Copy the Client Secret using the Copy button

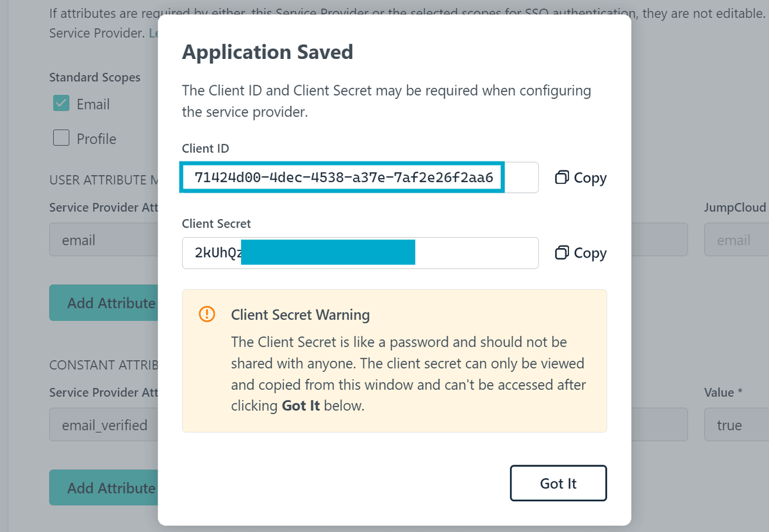[x=579, y=253]
